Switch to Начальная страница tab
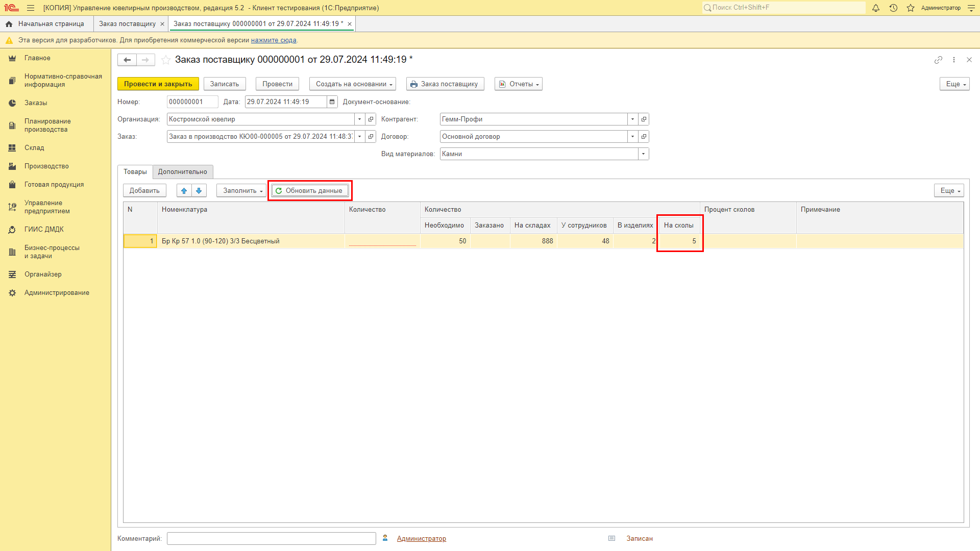The image size is (980, 551). [x=46, y=24]
